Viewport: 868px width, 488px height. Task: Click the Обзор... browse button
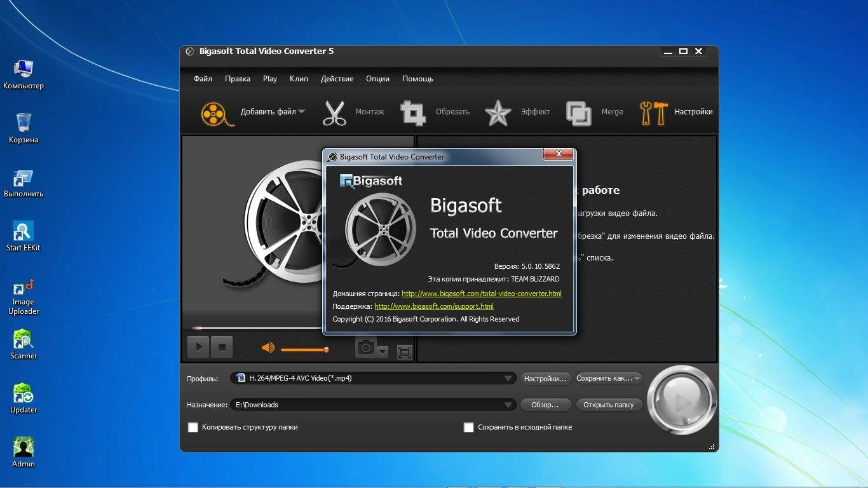click(x=545, y=405)
